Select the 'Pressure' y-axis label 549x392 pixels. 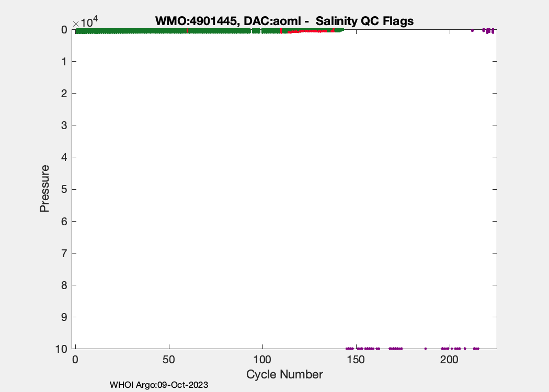coord(45,189)
